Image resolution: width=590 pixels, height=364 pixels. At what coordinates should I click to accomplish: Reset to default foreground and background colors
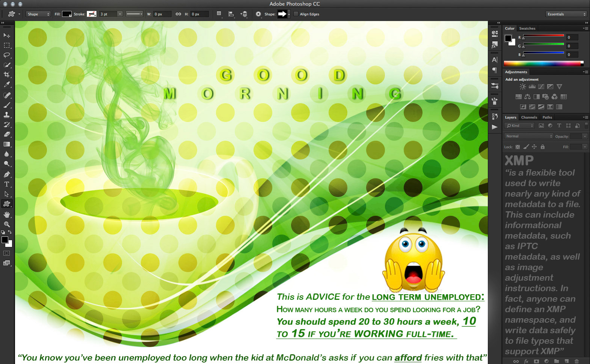pos(3,233)
